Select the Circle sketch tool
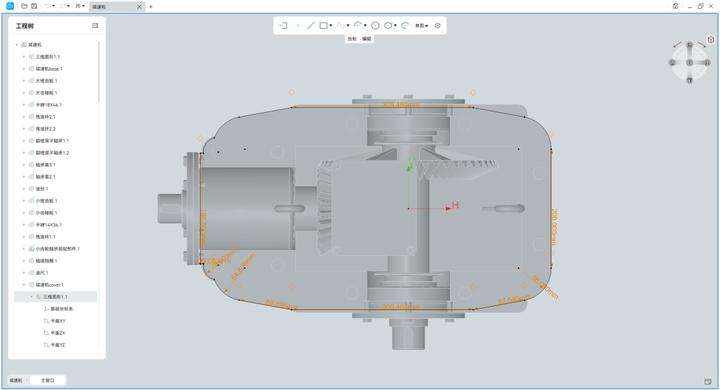Screen dimensions: 720x390 [375, 26]
